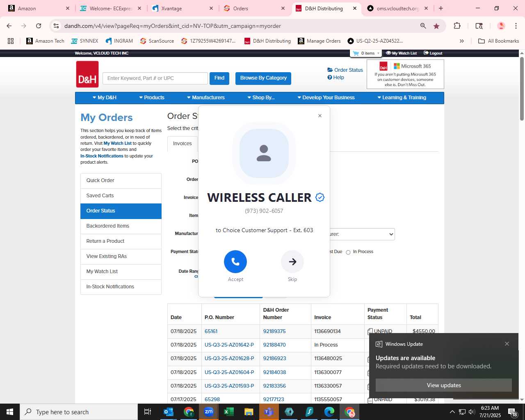Open Excel from the taskbar
Viewport: 525px width, 420px height.
[x=228, y=412]
